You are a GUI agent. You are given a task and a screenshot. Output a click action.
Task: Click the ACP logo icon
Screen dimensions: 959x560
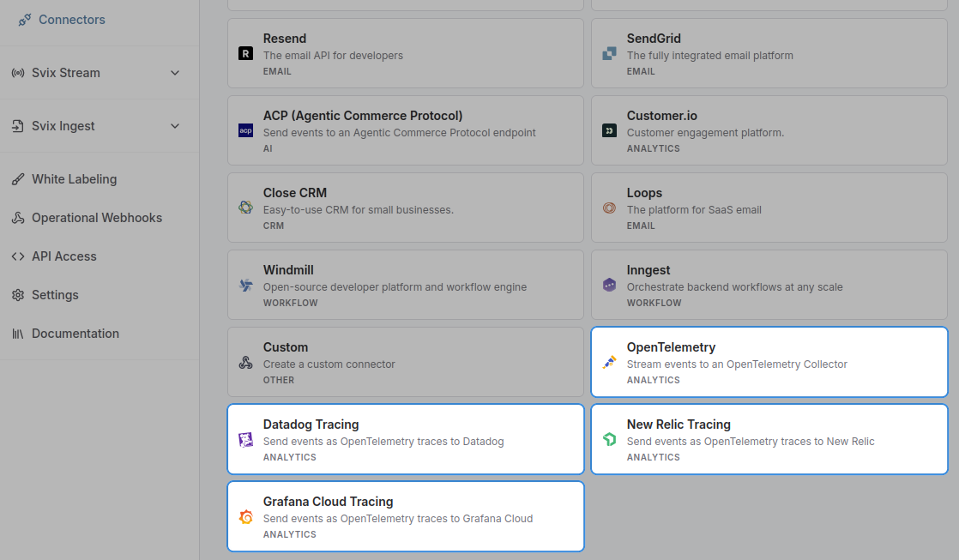[x=246, y=130]
